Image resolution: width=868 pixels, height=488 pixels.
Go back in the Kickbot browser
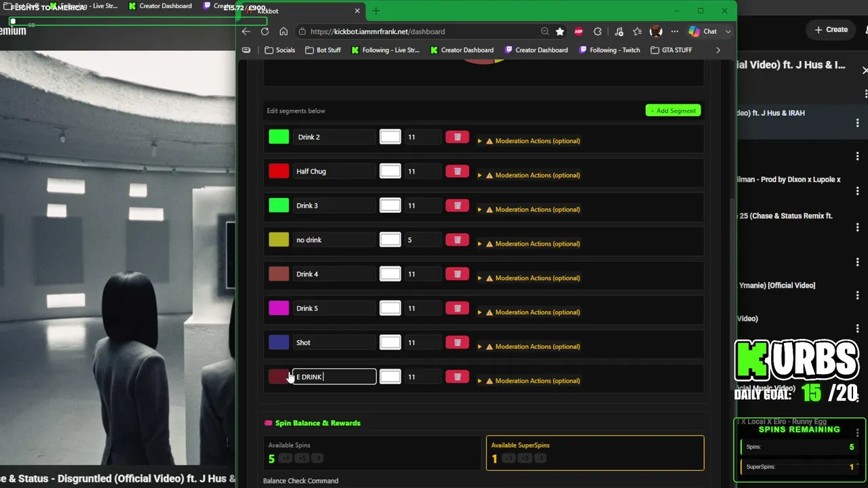point(246,31)
